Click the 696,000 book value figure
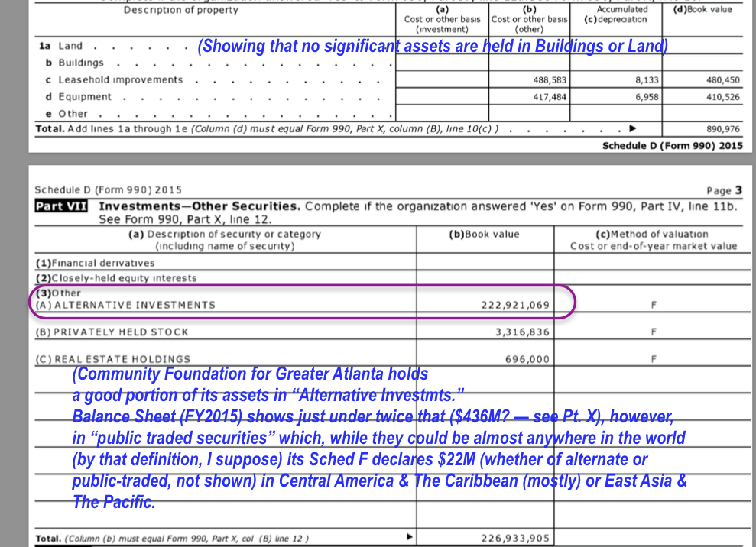Image resolution: width=756 pixels, height=547 pixels. tap(527, 359)
